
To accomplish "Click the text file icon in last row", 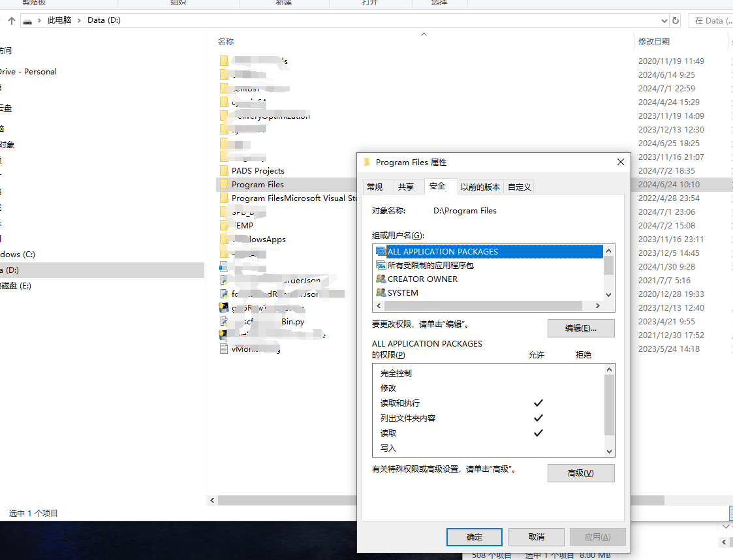I will click(x=224, y=349).
